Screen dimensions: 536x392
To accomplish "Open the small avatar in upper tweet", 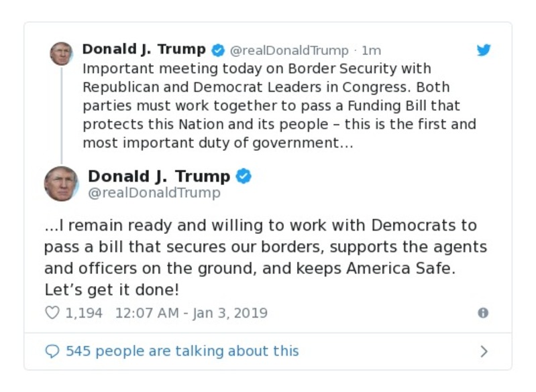I will [61, 54].
